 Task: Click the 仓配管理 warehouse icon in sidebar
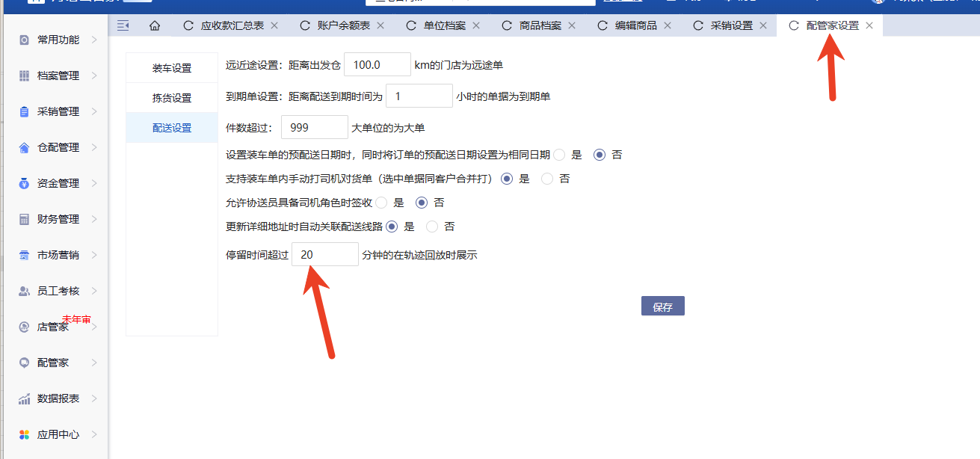(x=24, y=147)
